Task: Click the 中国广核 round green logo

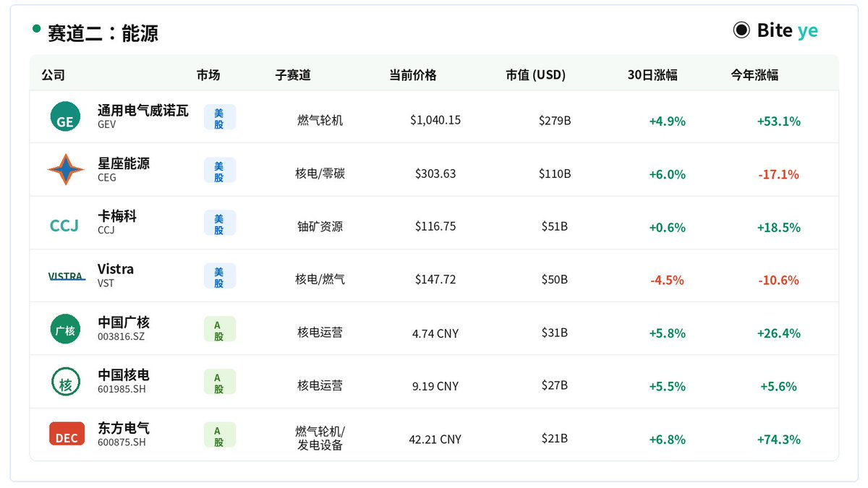Action: (x=65, y=329)
